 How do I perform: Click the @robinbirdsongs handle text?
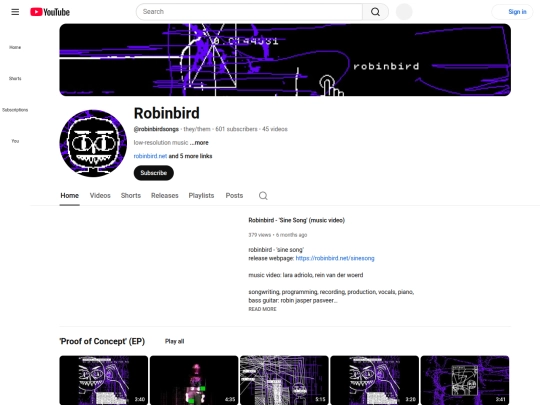tap(156, 129)
